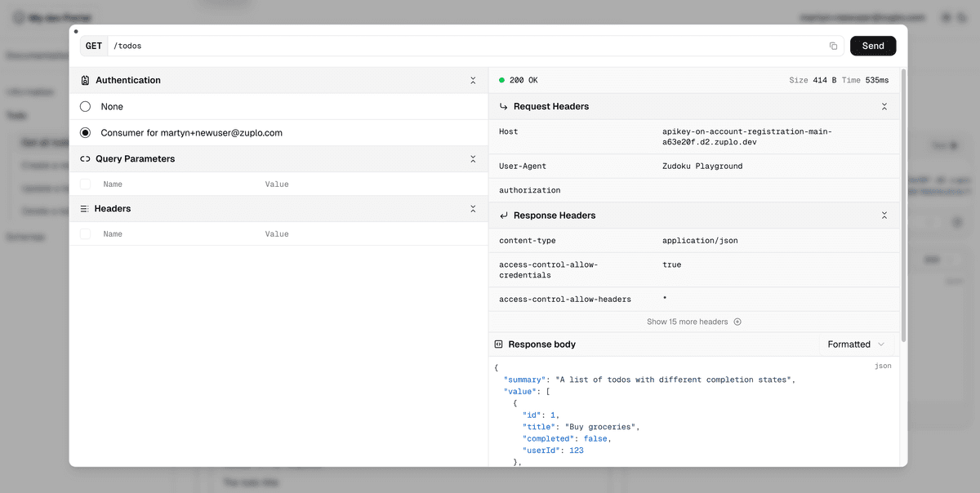Click the "summary" key in response body

(525, 380)
